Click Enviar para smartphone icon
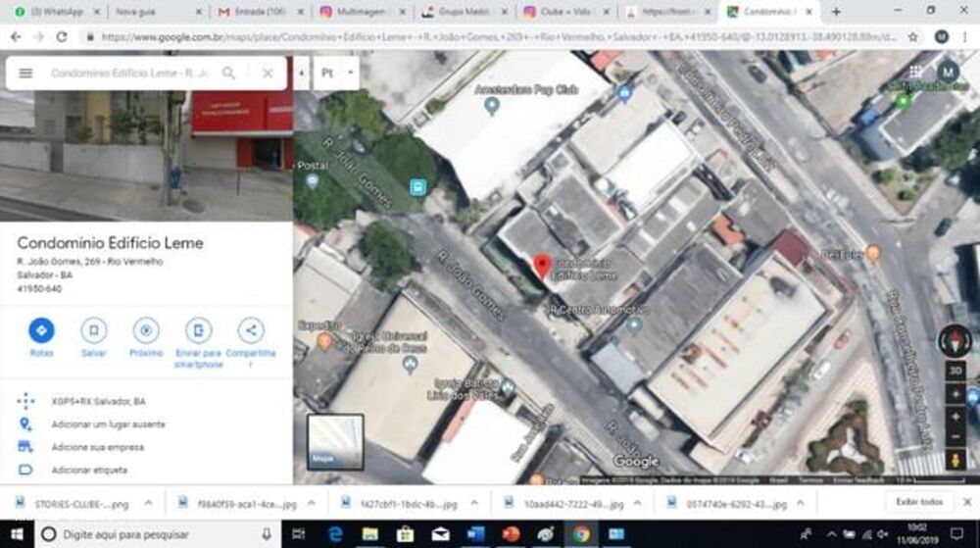This screenshot has width=980, height=548. pos(198,330)
